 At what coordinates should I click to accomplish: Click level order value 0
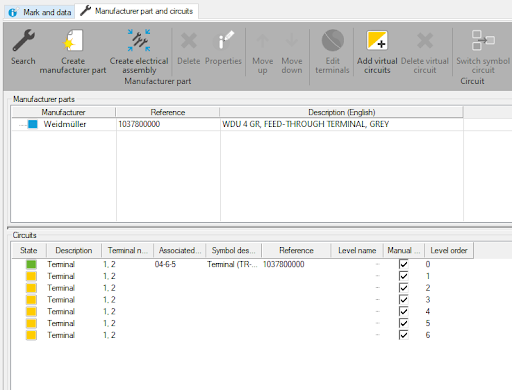click(x=428, y=264)
